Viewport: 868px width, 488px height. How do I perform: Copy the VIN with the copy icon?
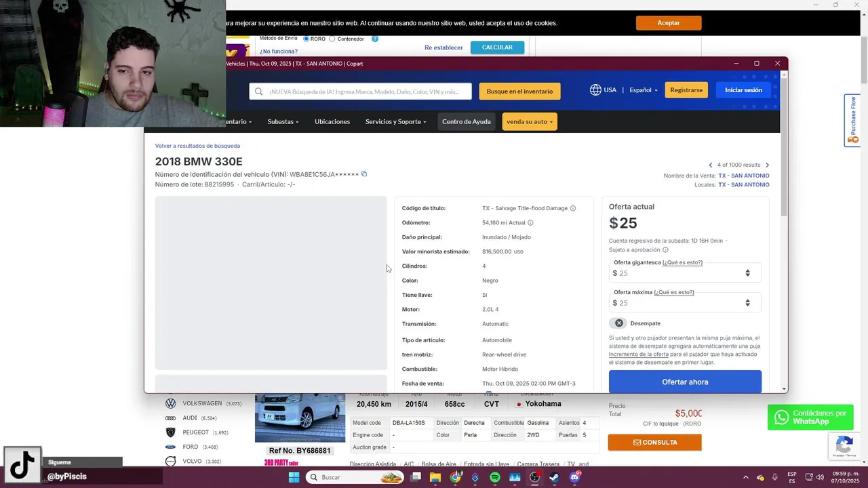(364, 174)
